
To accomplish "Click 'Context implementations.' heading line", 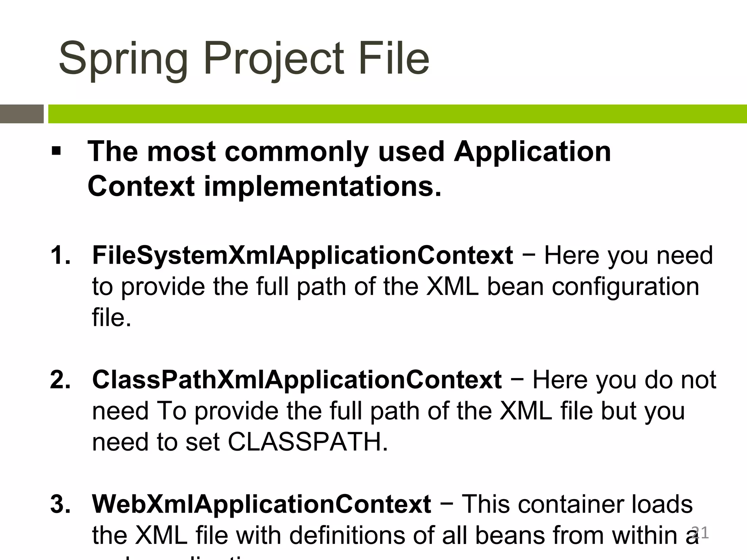I will tap(264, 186).
